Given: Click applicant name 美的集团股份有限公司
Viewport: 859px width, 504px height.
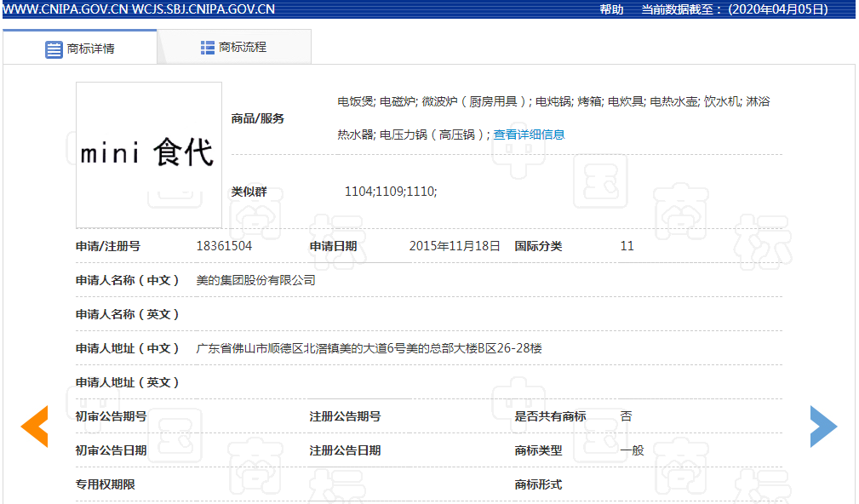Looking at the screenshot, I should pyautogui.click(x=255, y=280).
